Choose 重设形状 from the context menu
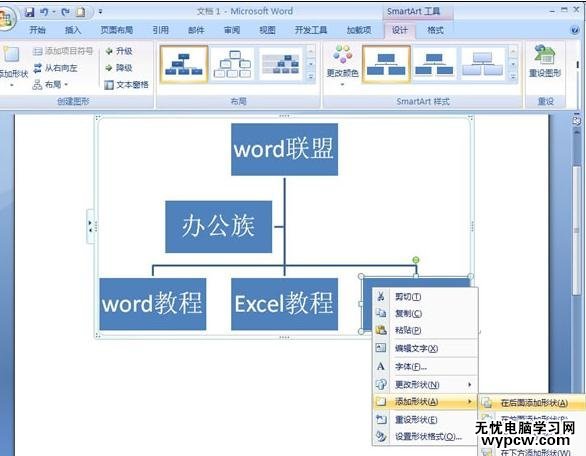This screenshot has width=586, height=456. pyautogui.click(x=425, y=420)
